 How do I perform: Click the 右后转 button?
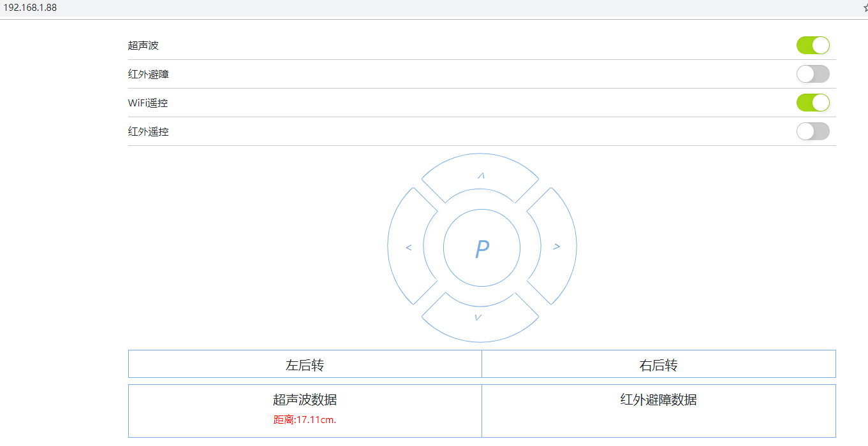click(658, 365)
